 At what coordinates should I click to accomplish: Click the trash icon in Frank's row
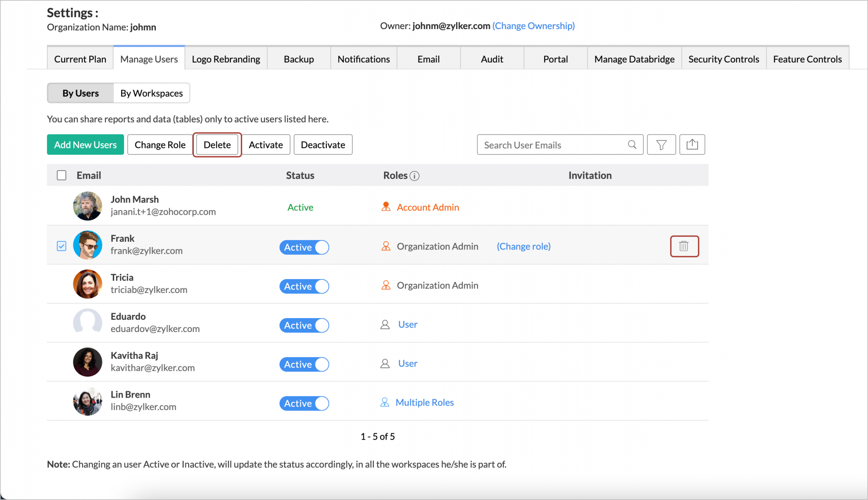pyautogui.click(x=684, y=247)
